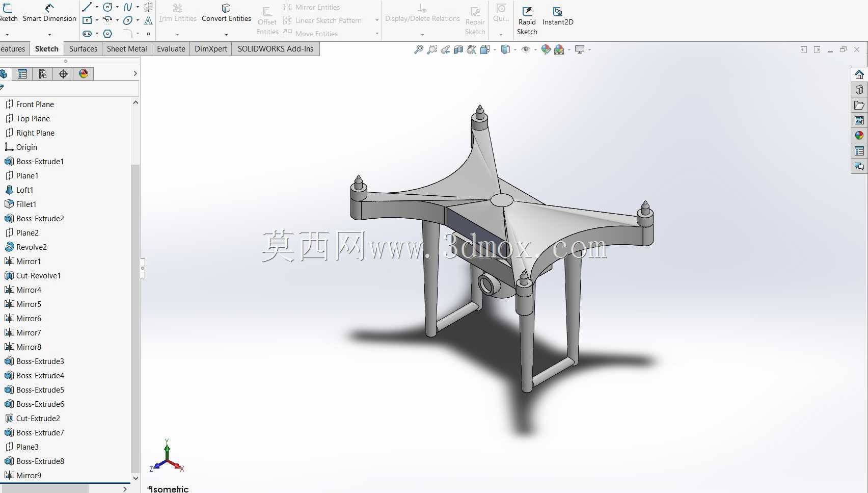Switch to the Sketch tab

click(x=47, y=49)
